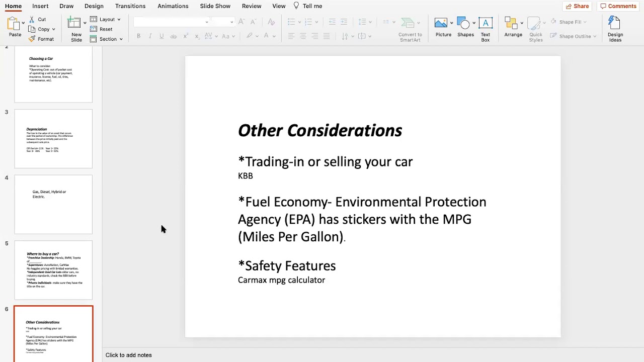644x362 pixels.
Task: Insert a Text Box
Action: [485, 29]
